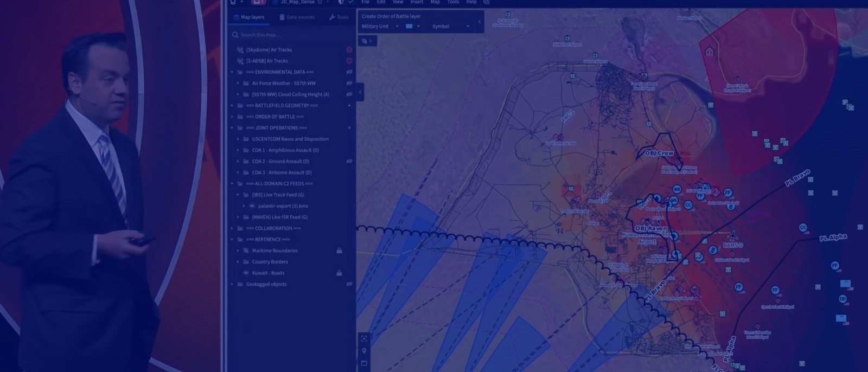Click the lock icon beside Kuwait - Roads

[339, 273]
